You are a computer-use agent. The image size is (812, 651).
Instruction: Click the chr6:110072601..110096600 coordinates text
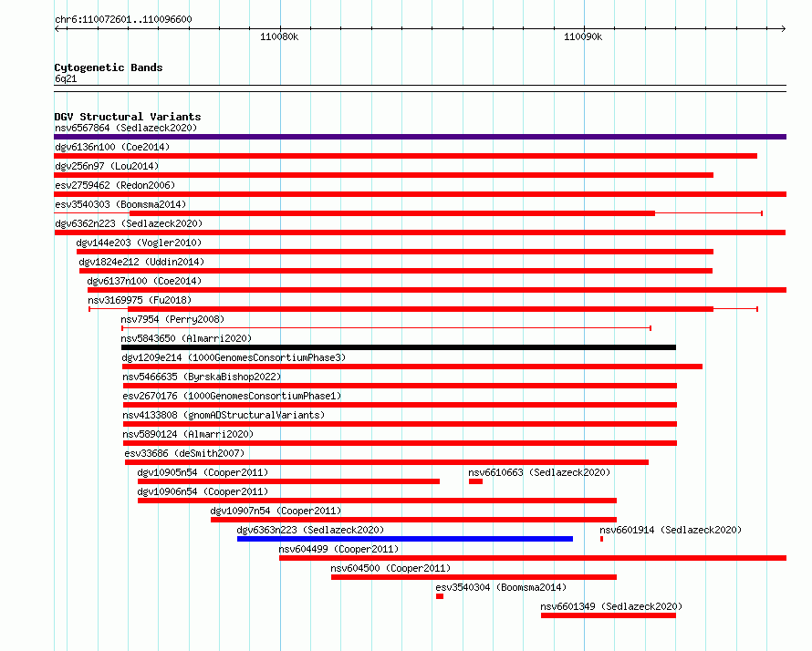click(x=123, y=19)
